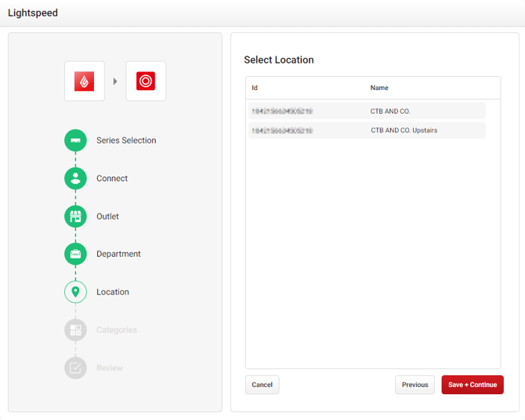
Task: Open the Series Selection step icon
Action: pyautogui.click(x=76, y=140)
